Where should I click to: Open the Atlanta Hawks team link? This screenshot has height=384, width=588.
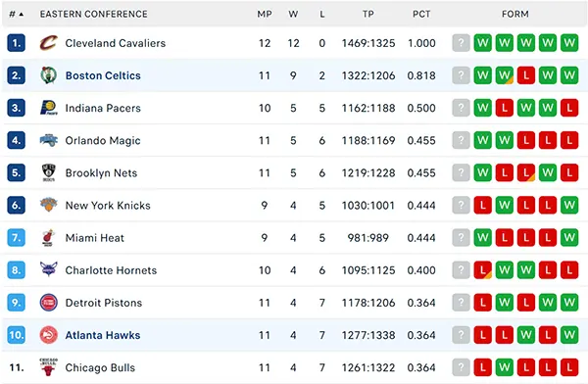tap(103, 335)
